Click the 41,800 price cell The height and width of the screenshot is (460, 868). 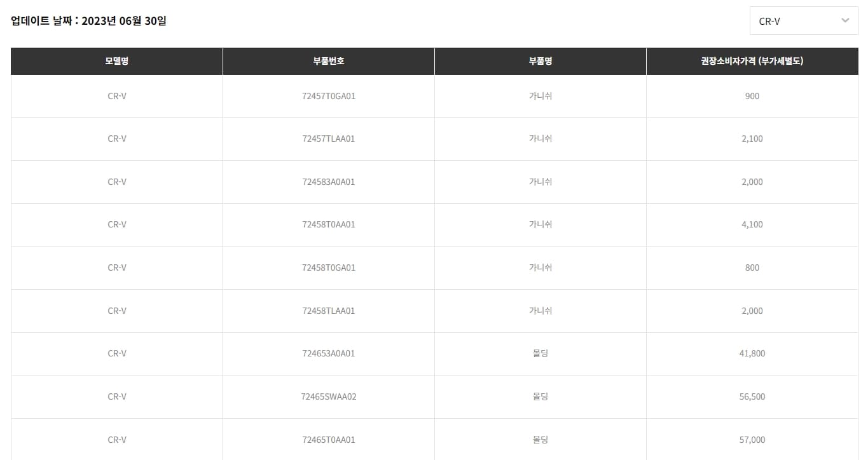coord(752,353)
